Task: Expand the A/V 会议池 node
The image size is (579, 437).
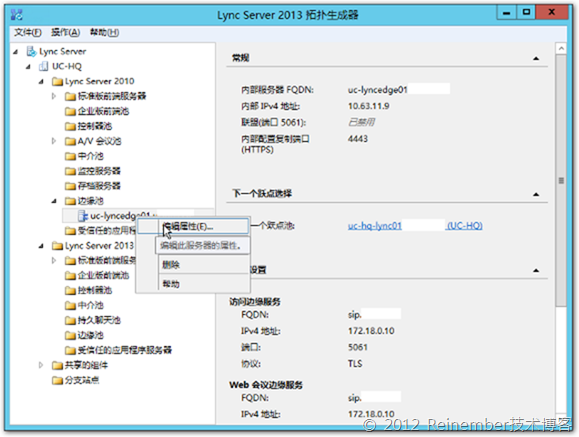Action: click(54, 141)
